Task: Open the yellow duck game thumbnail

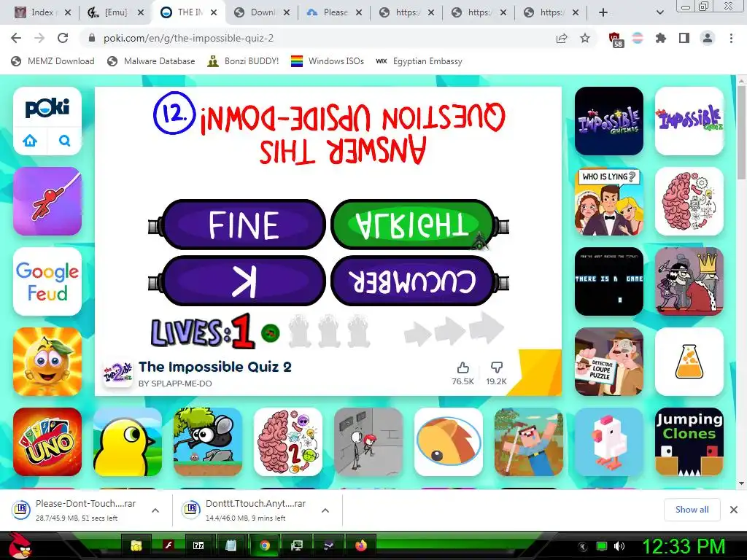Action: pyautogui.click(x=127, y=442)
